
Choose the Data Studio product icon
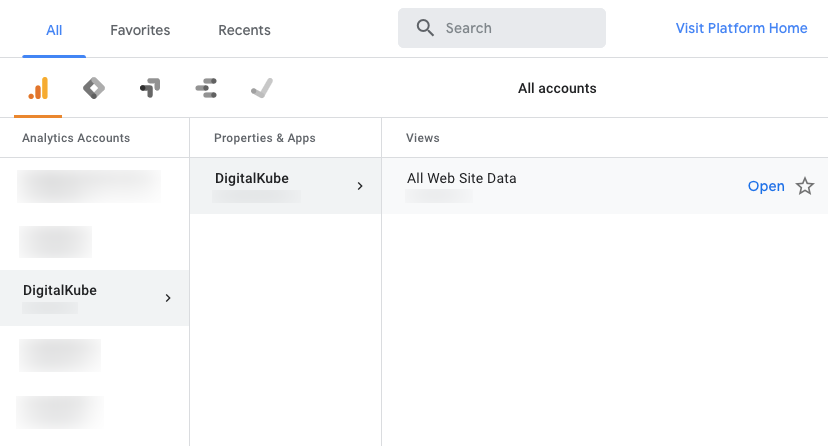[206, 89]
